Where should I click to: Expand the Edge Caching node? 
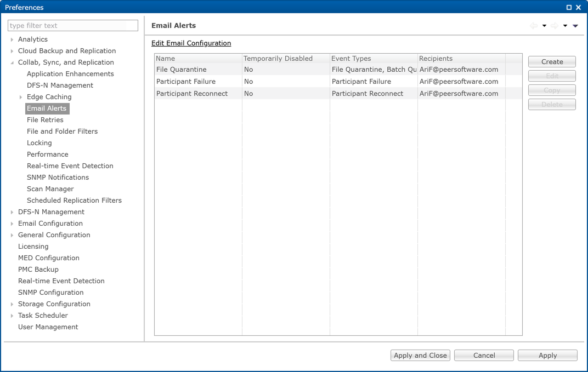tap(21, 97)
